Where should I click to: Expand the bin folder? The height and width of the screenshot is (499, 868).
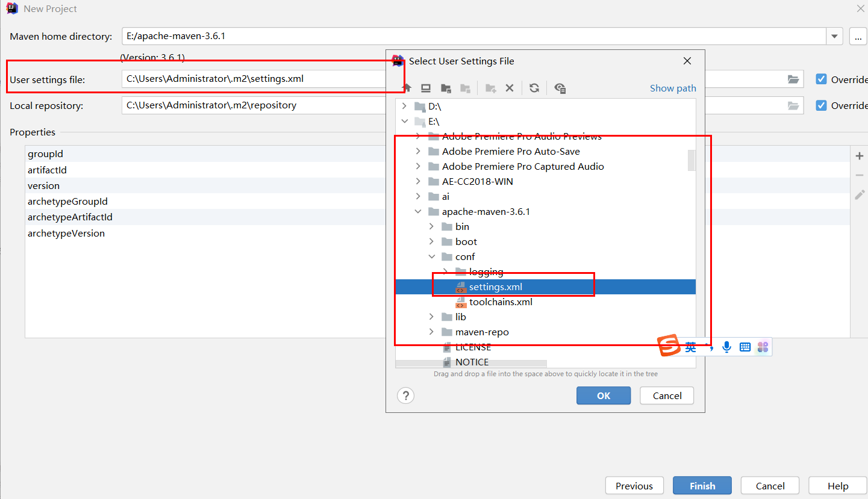[431, 226]
